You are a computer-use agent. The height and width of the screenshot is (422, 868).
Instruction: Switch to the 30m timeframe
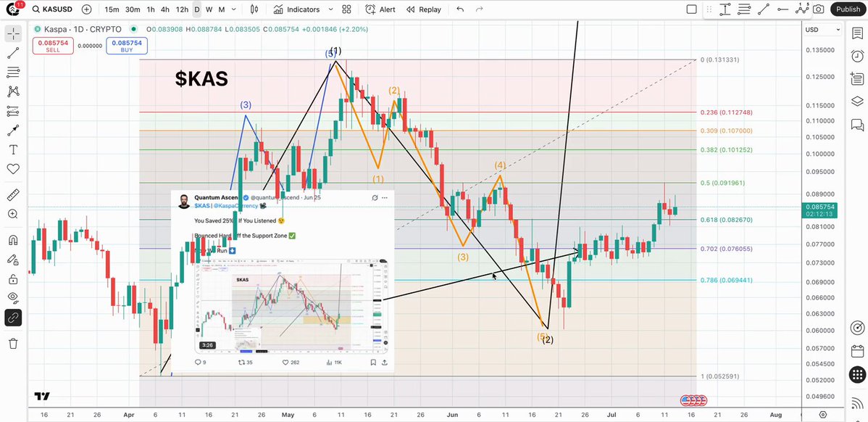coord(133,9)
